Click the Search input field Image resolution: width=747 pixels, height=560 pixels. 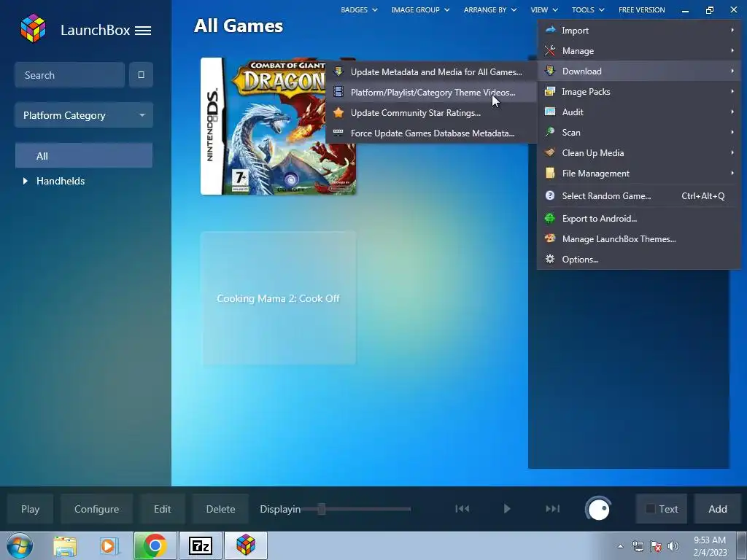pos(70,75)
